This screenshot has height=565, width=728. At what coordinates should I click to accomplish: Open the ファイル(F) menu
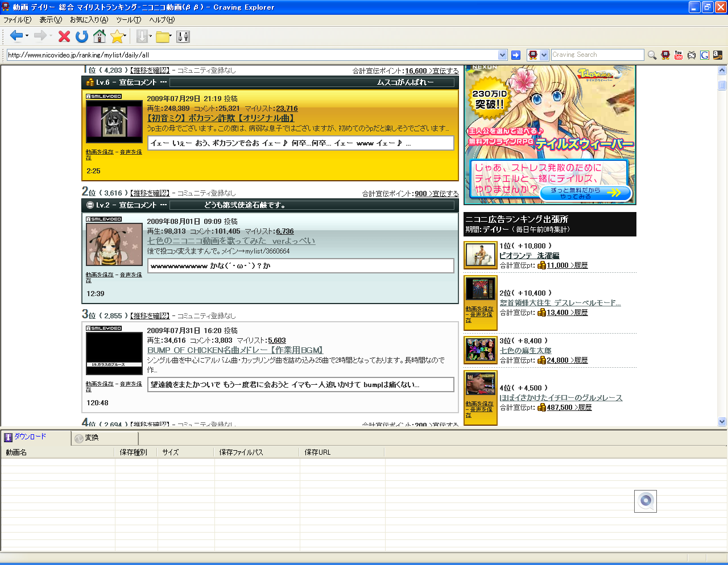[x=18, y=20]
